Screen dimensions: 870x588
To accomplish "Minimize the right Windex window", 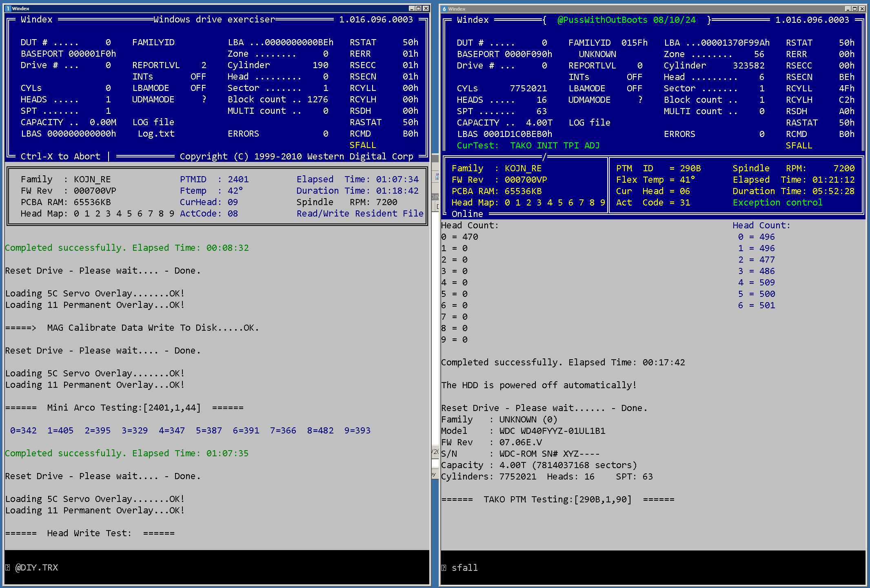I will tap(848, 9).
